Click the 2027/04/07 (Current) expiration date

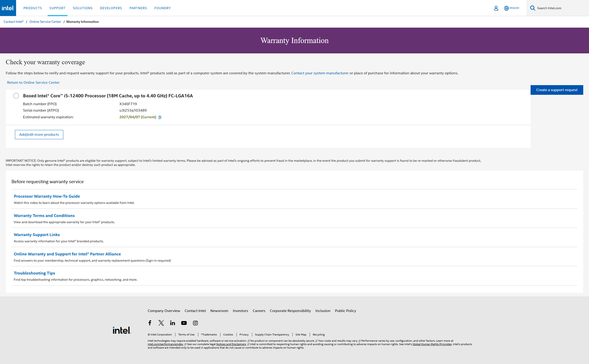coord(138,117)
